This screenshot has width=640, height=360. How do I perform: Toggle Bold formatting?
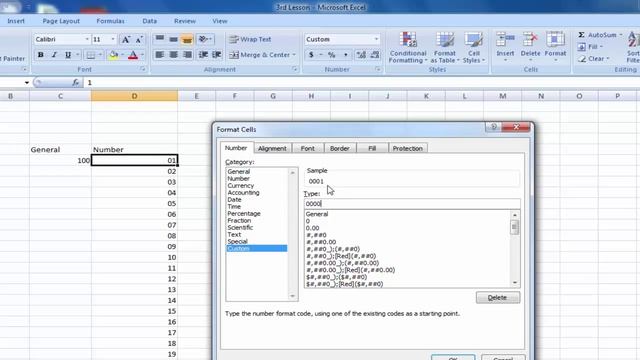click(40, 55)
